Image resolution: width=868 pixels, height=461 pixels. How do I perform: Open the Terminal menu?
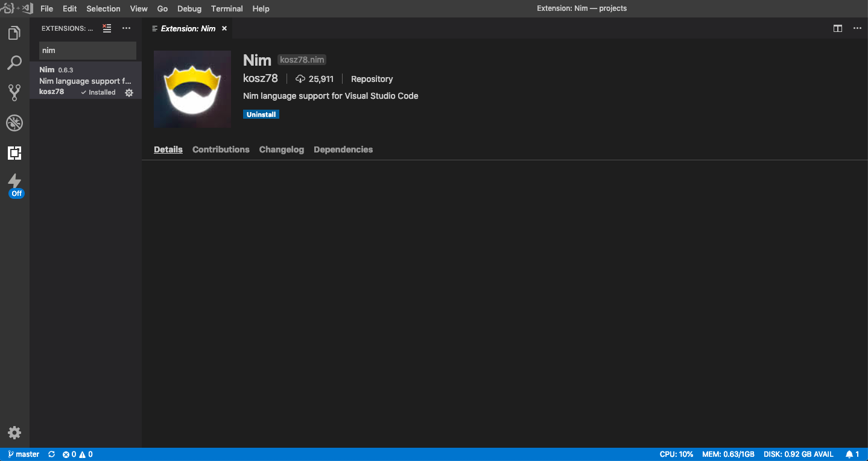pyautogui.click(x=227, y=8)
